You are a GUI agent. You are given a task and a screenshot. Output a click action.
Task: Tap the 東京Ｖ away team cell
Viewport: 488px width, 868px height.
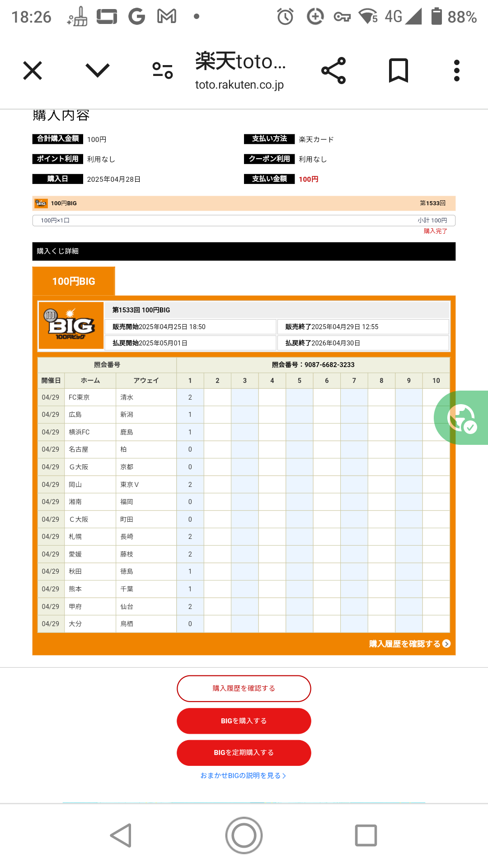coord(146,485)
